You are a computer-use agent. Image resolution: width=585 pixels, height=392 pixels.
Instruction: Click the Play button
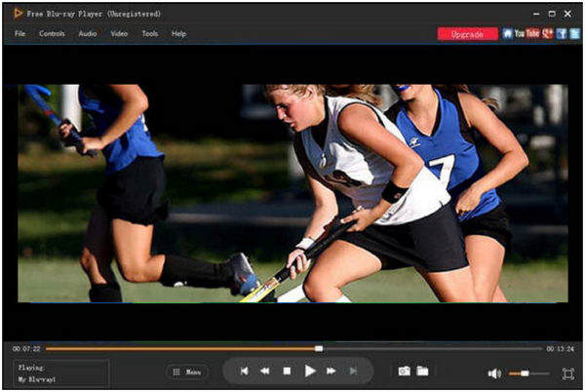coord(310,372)
